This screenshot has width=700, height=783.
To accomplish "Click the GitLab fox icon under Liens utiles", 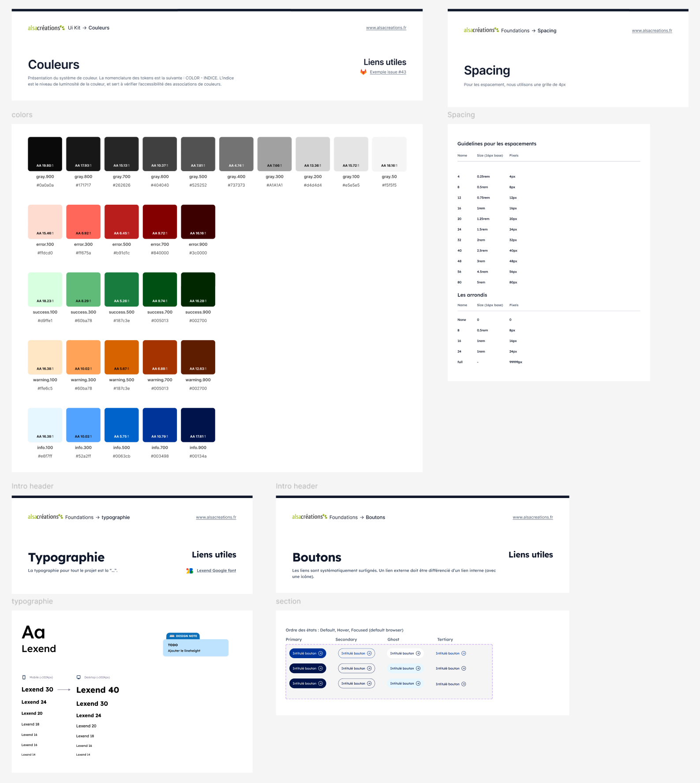I will coord(363,72).
